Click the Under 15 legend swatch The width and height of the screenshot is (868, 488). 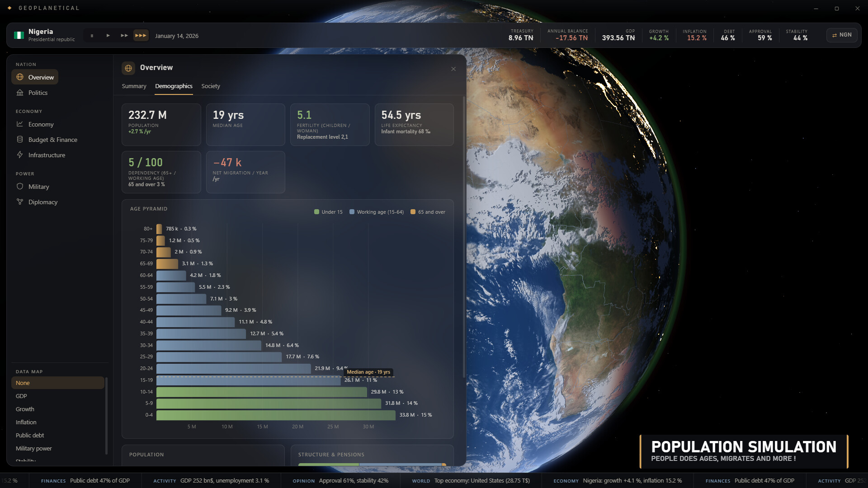pyautogui.click(x=316, y=212)
